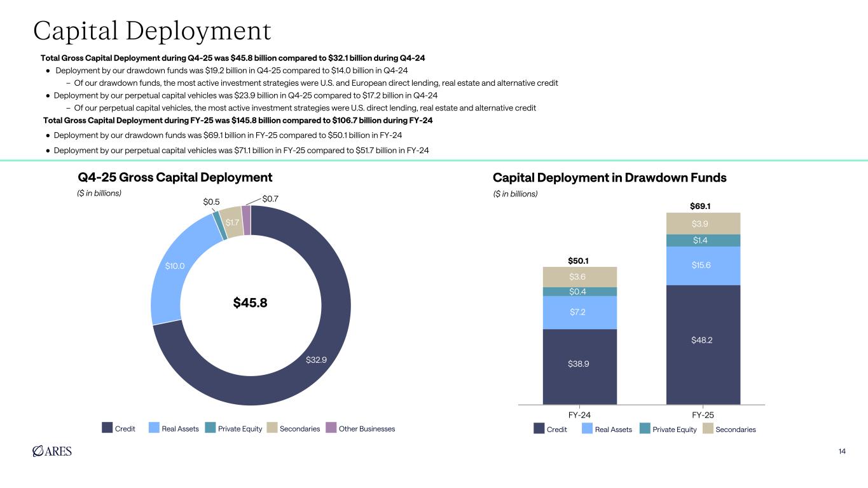Click the Q4-25 Gross Capital Deployment heading
This screenshot has width=868, height=488.
coord(175,177)
